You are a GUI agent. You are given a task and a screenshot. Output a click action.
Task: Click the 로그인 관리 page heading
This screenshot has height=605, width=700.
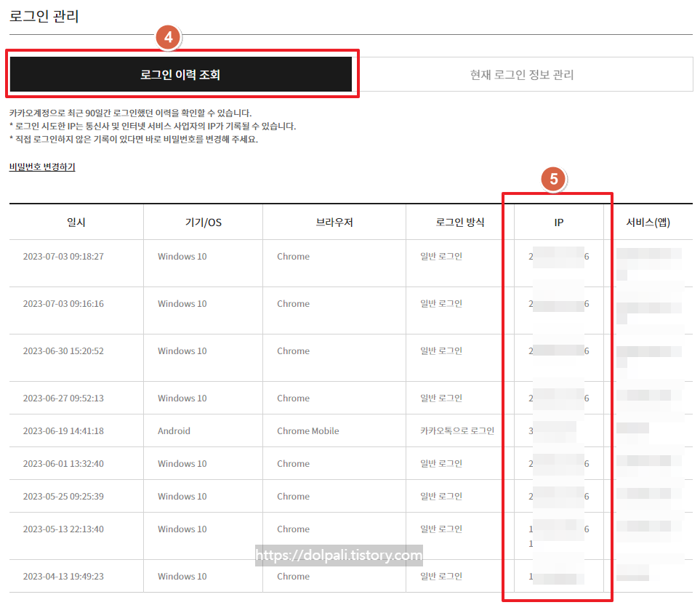click(44, 16)
